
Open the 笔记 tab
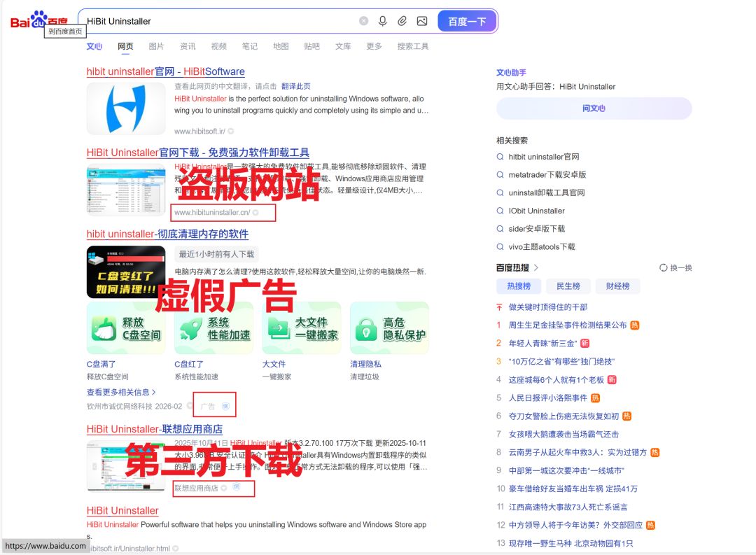[x=250, y=46]
